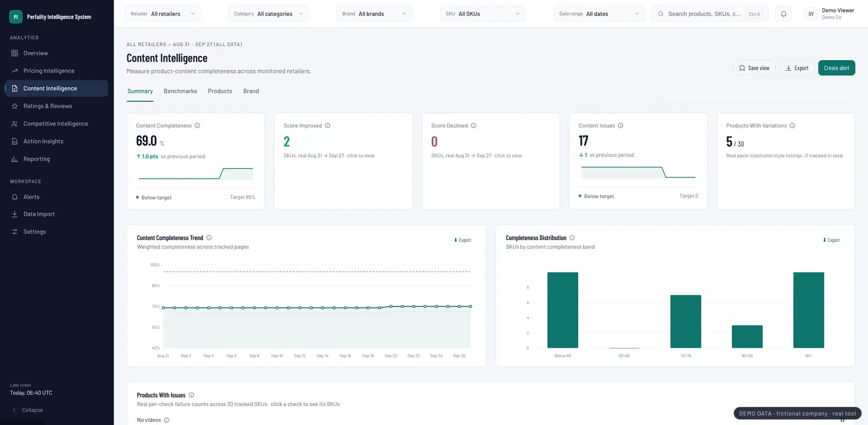Screen dimensions: 868x425
Task: Click the info icon beside Completeness Distribution
Action: (x=572, y=238)
